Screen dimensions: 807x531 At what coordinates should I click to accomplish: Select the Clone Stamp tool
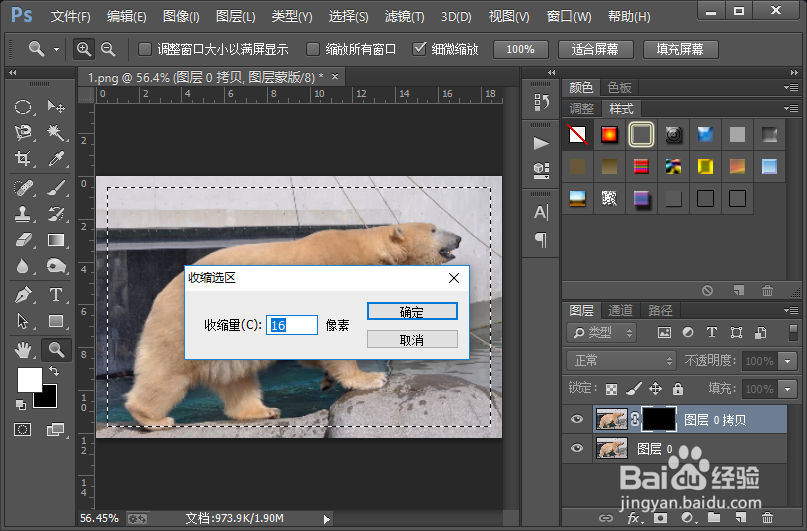click(23, 214)
